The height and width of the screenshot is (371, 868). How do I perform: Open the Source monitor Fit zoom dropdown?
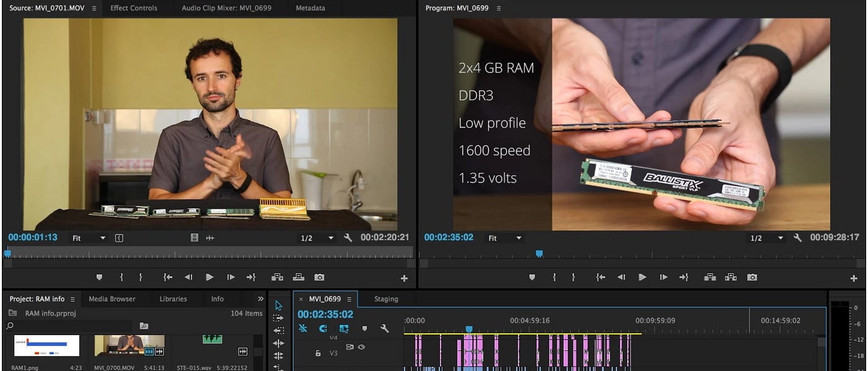pos(89,238)
